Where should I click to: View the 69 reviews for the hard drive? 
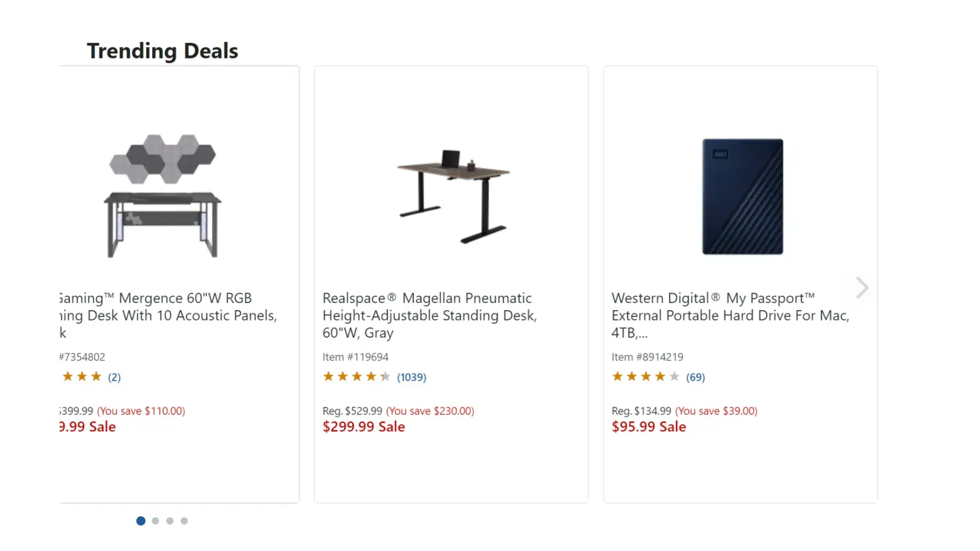coord(696,377)
